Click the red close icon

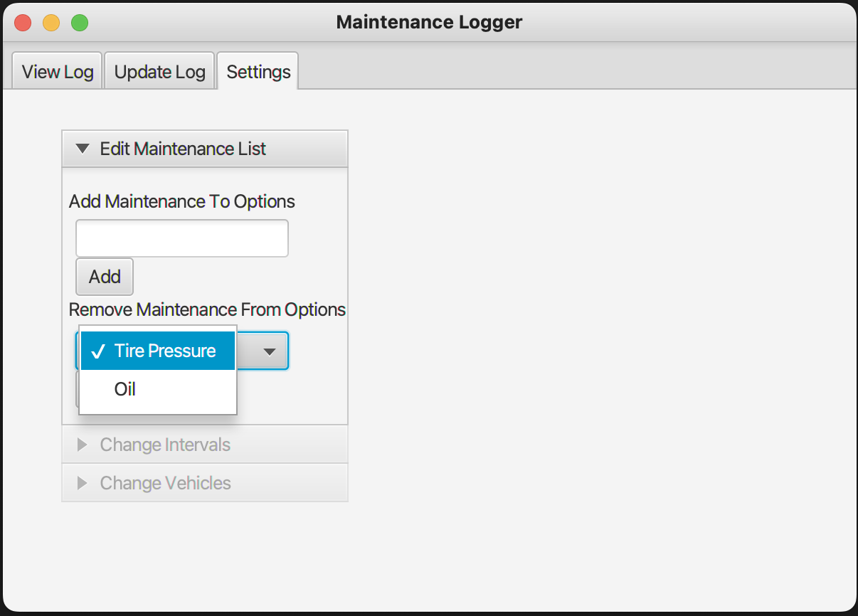pos(22,22)
